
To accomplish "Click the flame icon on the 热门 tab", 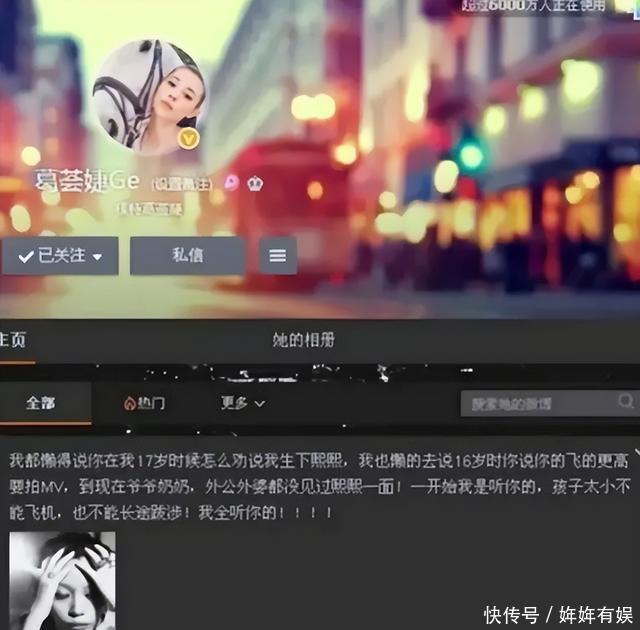I will coord(129,403).
